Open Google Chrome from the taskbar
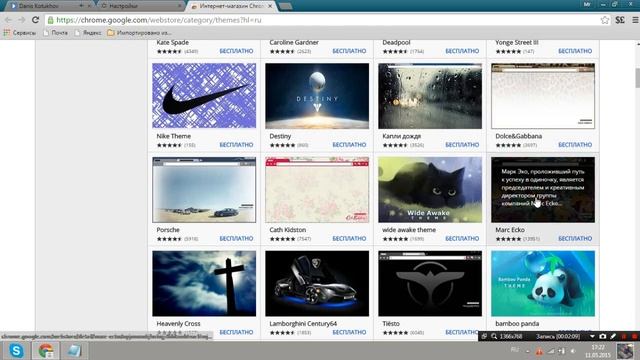The height and width of the screenshot is (360, 640). click(46, 351)
